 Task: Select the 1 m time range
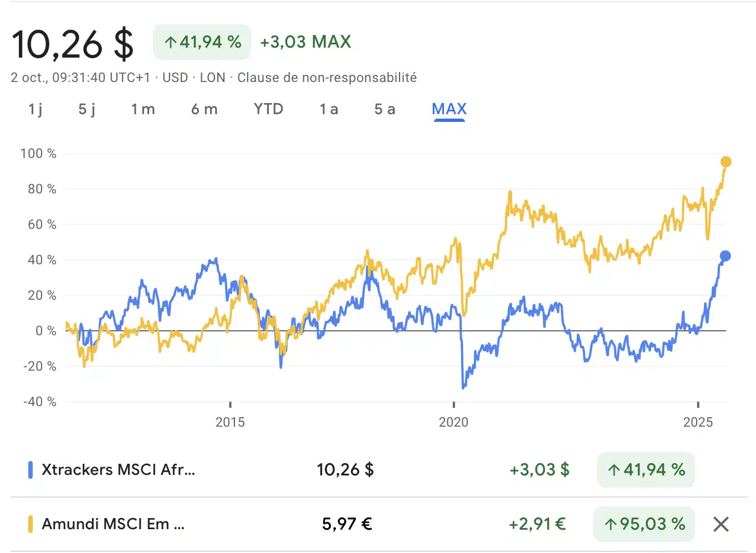pyautogui.click(x=143, y=109)
